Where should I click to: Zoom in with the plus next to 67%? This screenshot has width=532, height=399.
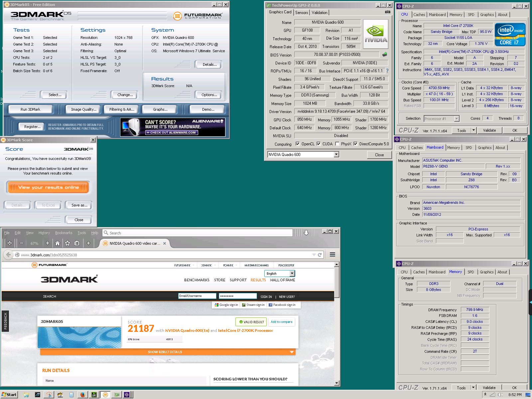point(48,243)
